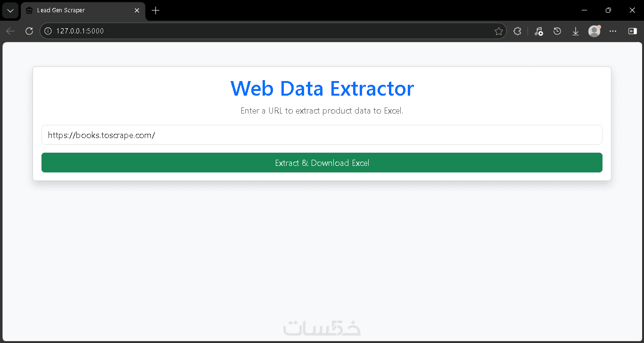644x343 pixels.
Task: Open a new tab with plus button
Action: 156,10
